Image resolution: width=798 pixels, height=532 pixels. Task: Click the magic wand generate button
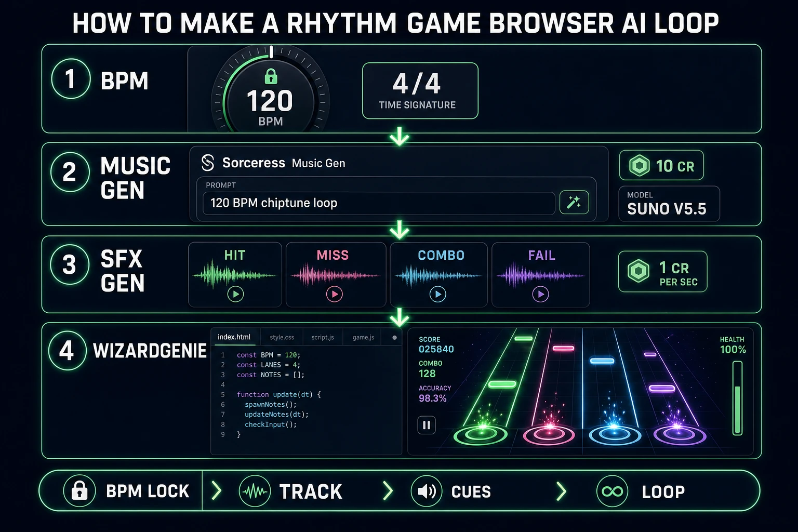tap(574, 203)
